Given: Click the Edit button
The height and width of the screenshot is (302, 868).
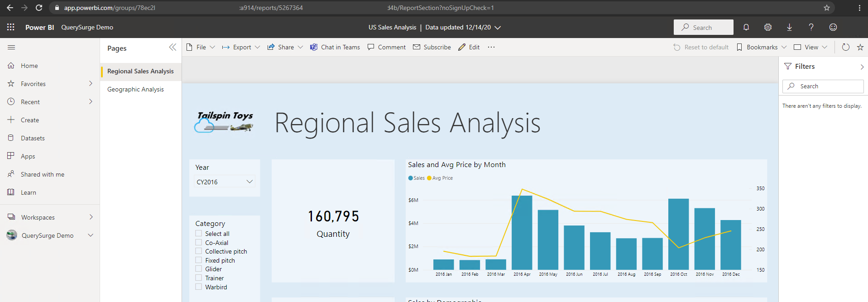Looking at the screenshot, I should point(469,47).
